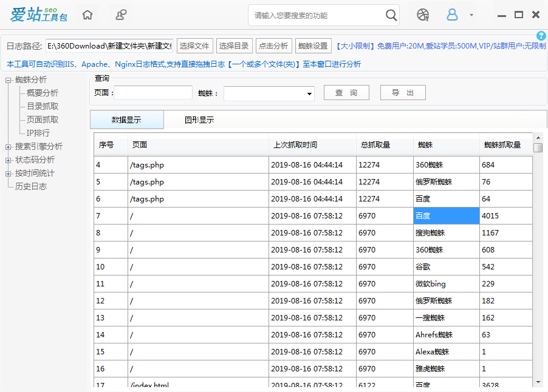Select the 状态码分析 tree label

(x=35, y=160)
